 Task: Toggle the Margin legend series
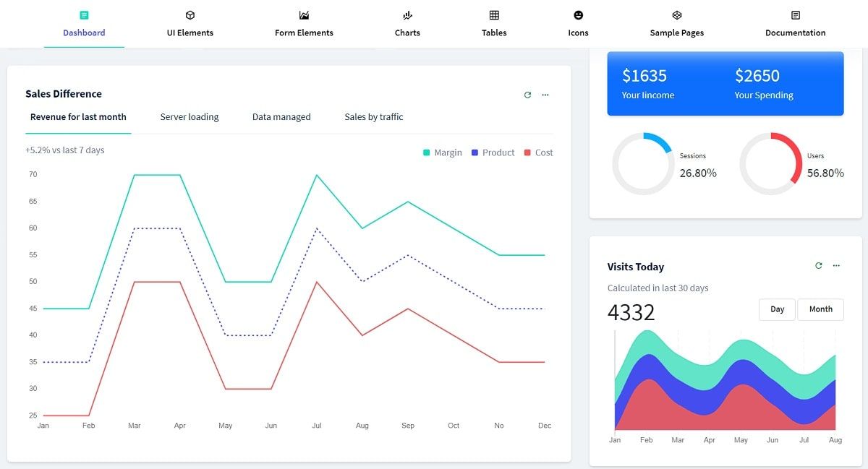tap(442, 152)
